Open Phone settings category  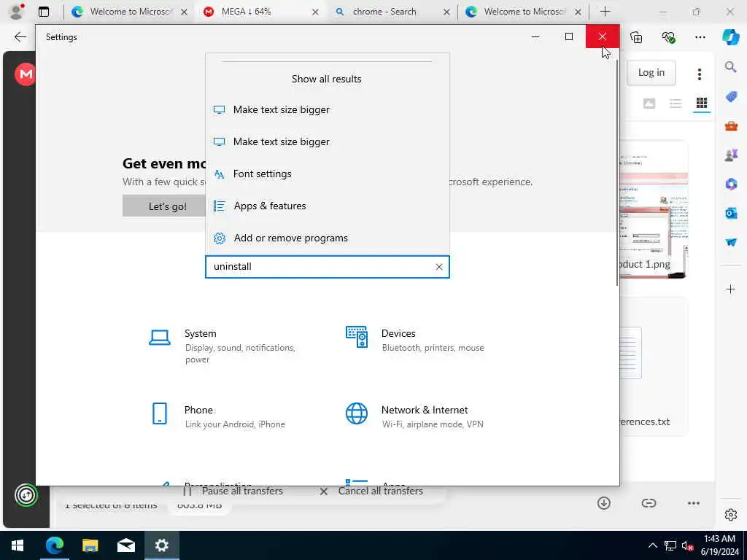pyautogui.click(x=219, y=416)
